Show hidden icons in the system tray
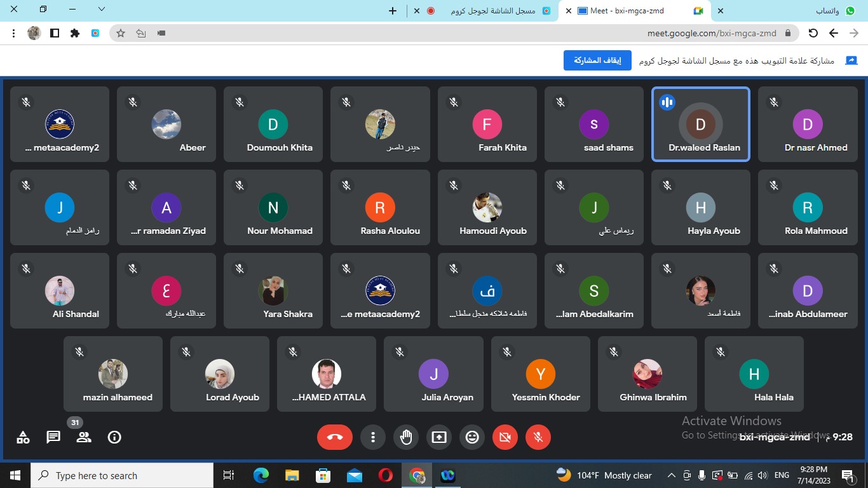Screen dimensions: 868x488 pyautogui.click(x=671, y=475)
